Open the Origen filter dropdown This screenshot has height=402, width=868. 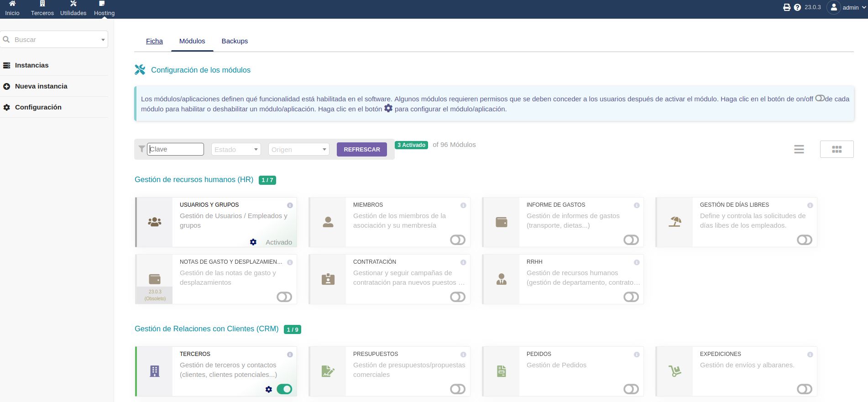pyautogui.click(x=299, y=149)
